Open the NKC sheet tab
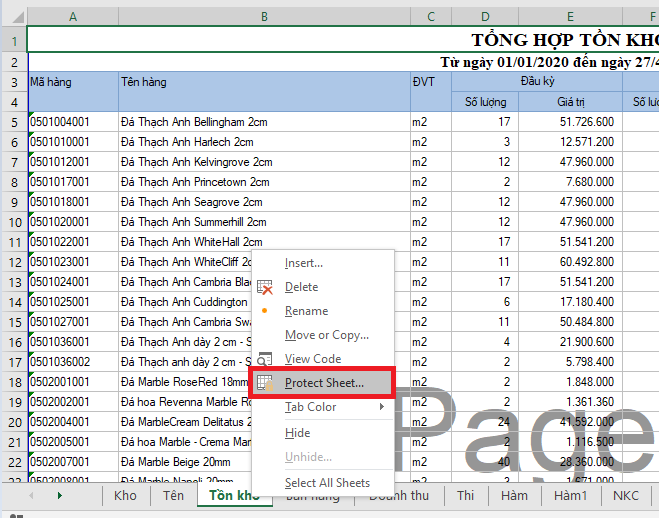 [626, 495]
